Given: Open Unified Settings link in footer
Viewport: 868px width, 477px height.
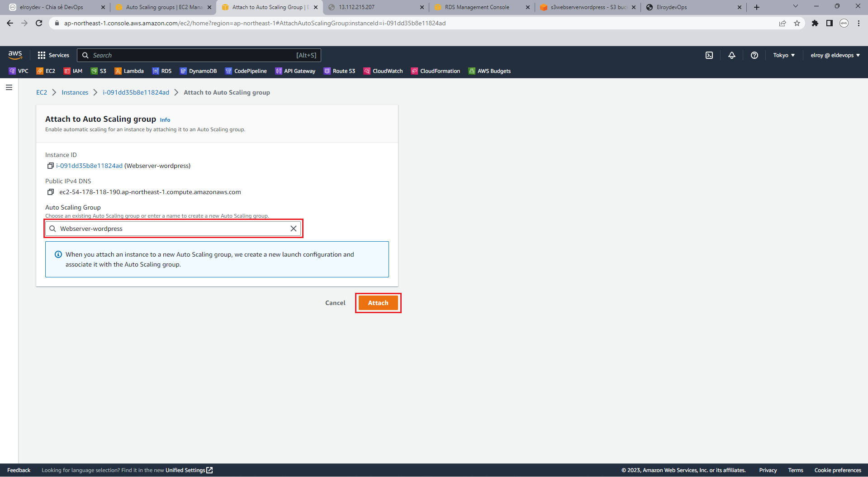Looking at the screenshot, I should point(189,470).
